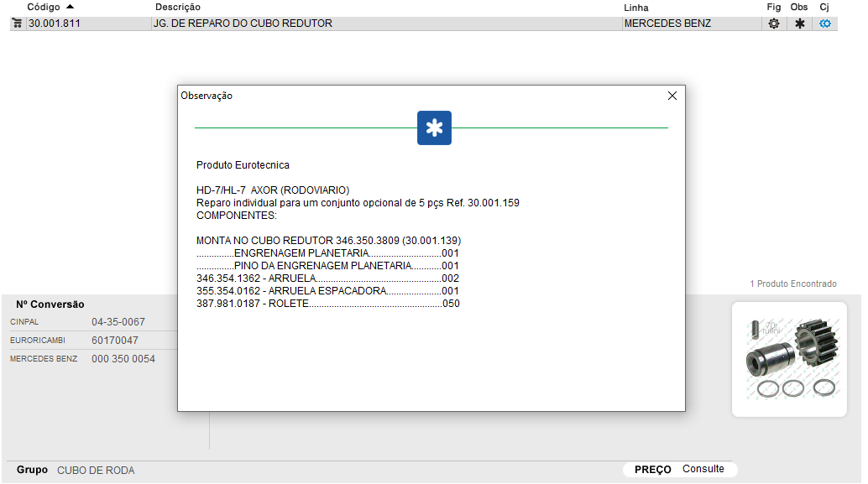Open the blue Cj conjunto icon in the row
This screenshot has height=484, width=868.
(x=825, y=23)
